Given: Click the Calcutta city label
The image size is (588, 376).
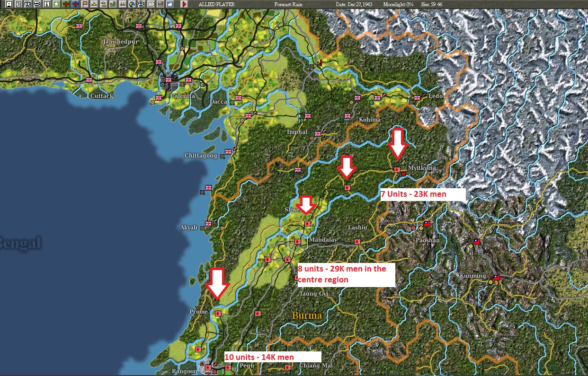Looking at the screenshot, I should (182, 96).
